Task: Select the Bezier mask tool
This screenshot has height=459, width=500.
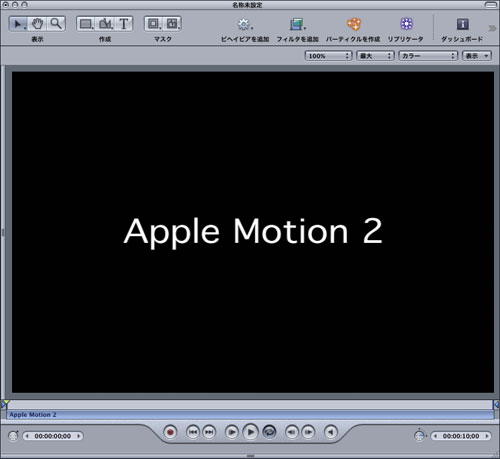Action: click(172, 24)
